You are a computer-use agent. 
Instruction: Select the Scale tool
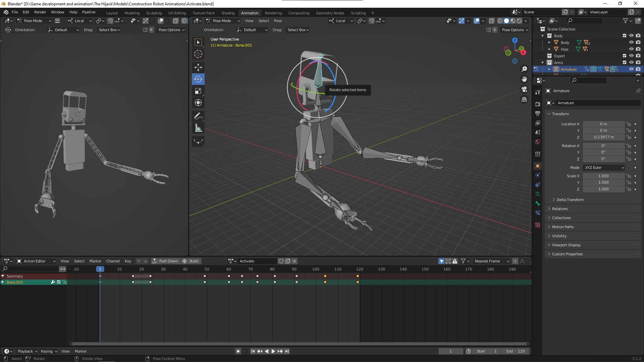pos(198,91)
